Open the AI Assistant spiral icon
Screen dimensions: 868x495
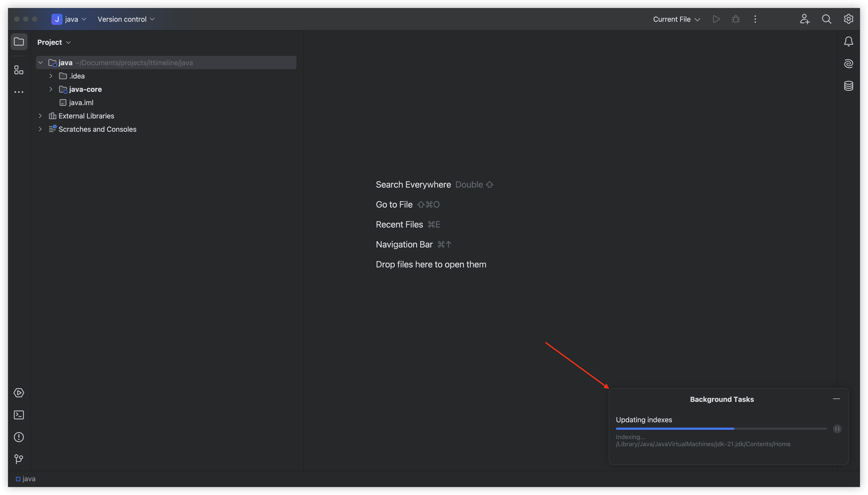[849, 64]
